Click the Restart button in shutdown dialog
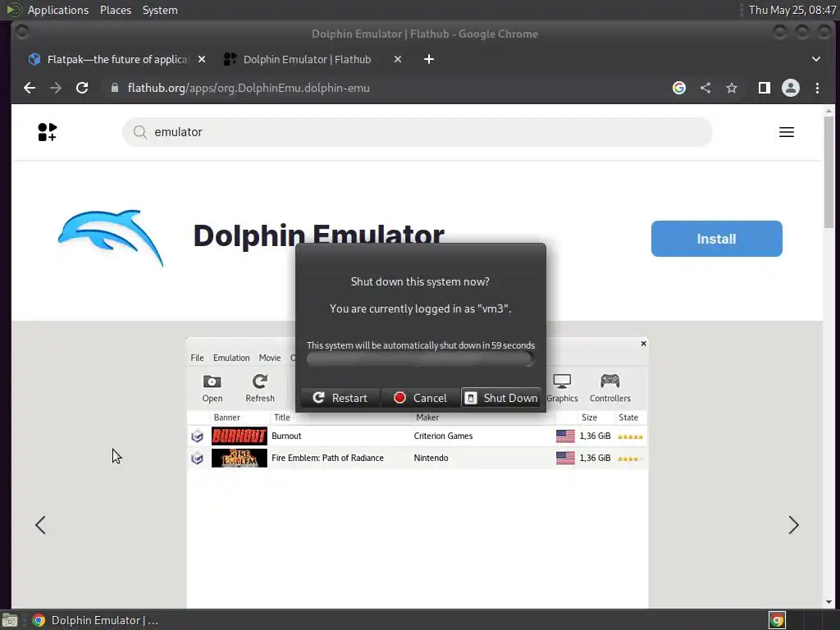 tap(340, 398)
